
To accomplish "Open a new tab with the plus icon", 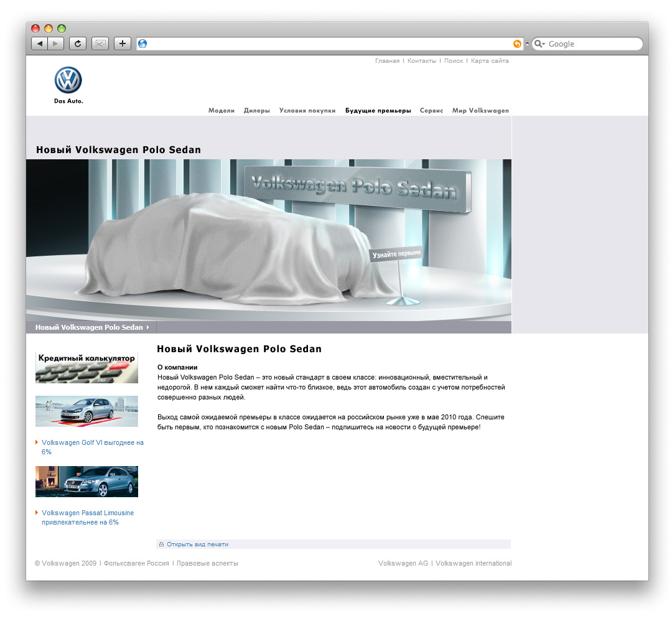I will (122, 44).
